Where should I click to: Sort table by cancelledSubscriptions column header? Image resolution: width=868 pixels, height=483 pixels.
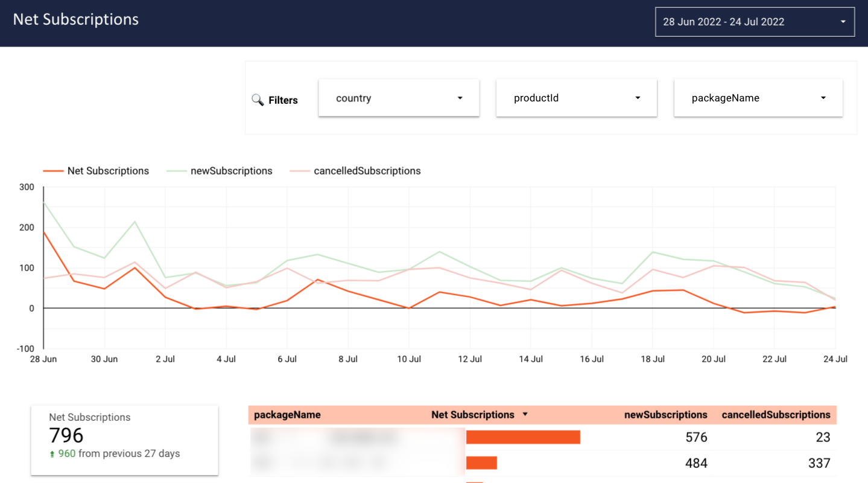(x=776, y=415)
